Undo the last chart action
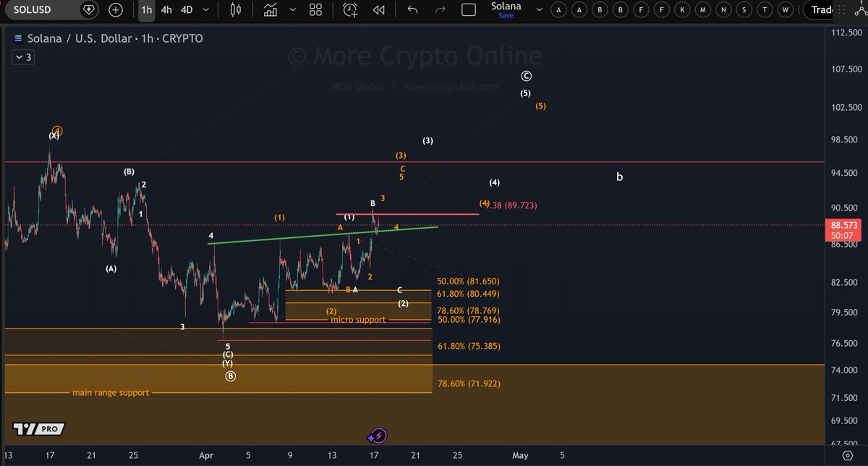This screenshot has width=868, height=466. pos(412,10)
